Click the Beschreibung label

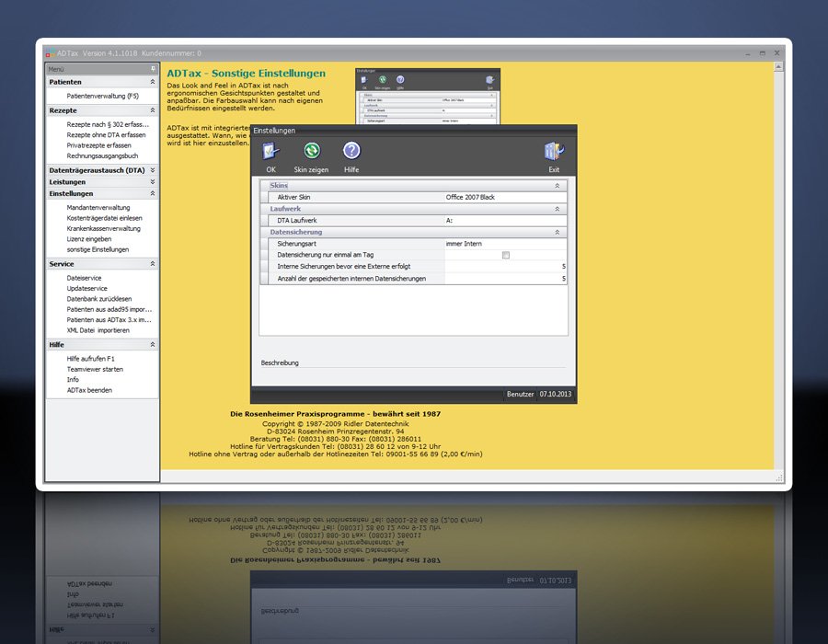pyautogui.click(x=280, y=363)
